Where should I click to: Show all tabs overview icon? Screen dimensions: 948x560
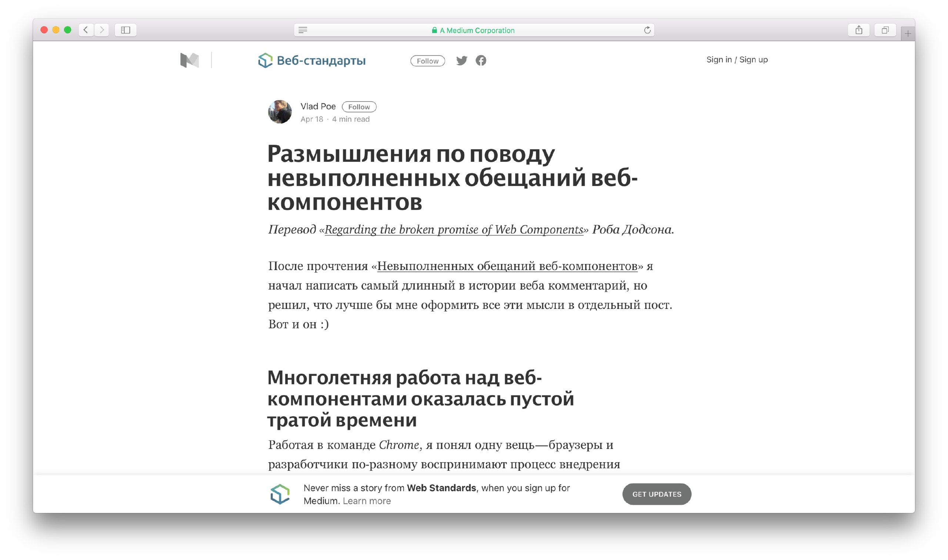click(x=885, y=30)
